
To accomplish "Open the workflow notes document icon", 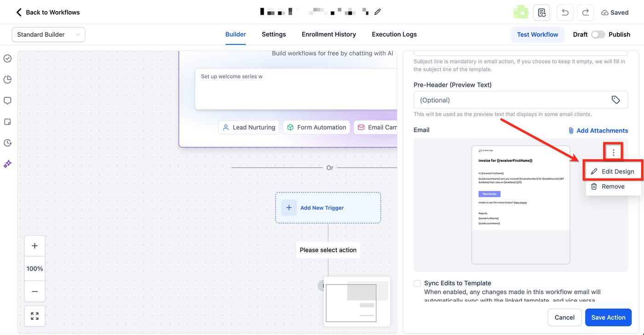I will [541, 12].
